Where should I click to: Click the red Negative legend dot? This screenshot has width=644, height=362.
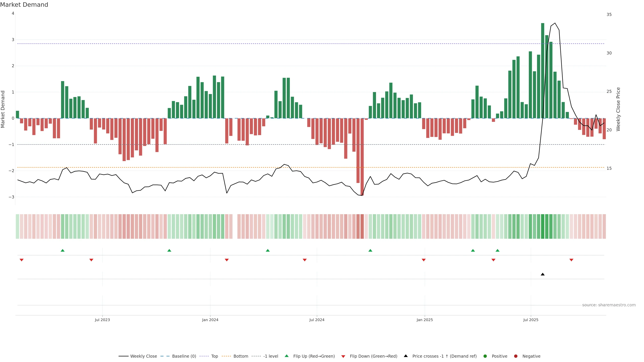(x=516, y=356)
